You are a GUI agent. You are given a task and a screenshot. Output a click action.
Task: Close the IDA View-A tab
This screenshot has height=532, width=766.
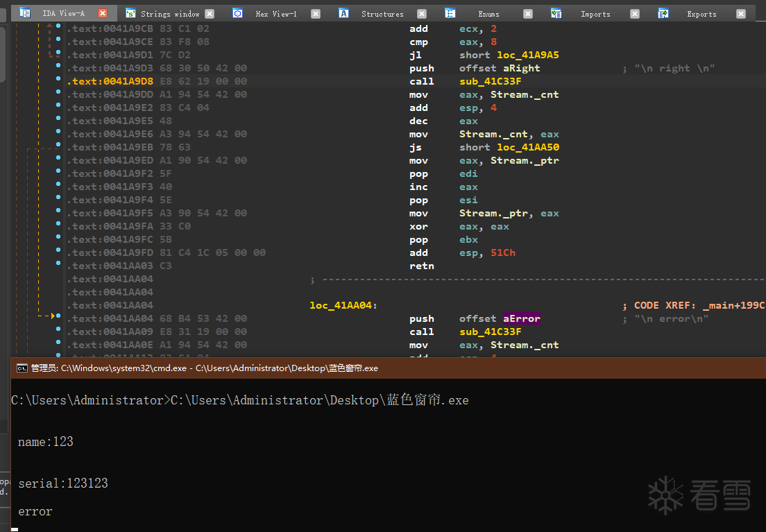(103, 13)
